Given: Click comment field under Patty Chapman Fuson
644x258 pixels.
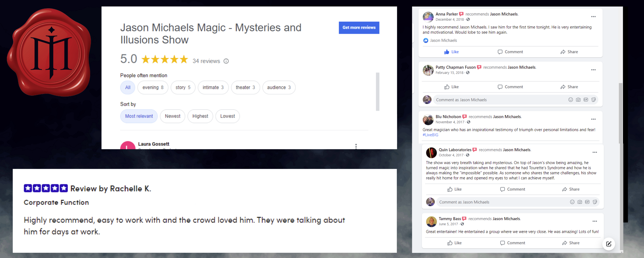Looking at the screenshot, I should (515, 100).
